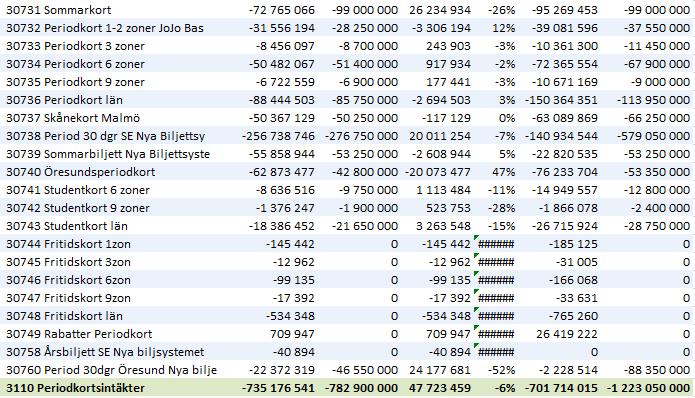Select the ###### cell in the Årsbiljett row
This screenshot has height=398, width=695.
point(496,352)
